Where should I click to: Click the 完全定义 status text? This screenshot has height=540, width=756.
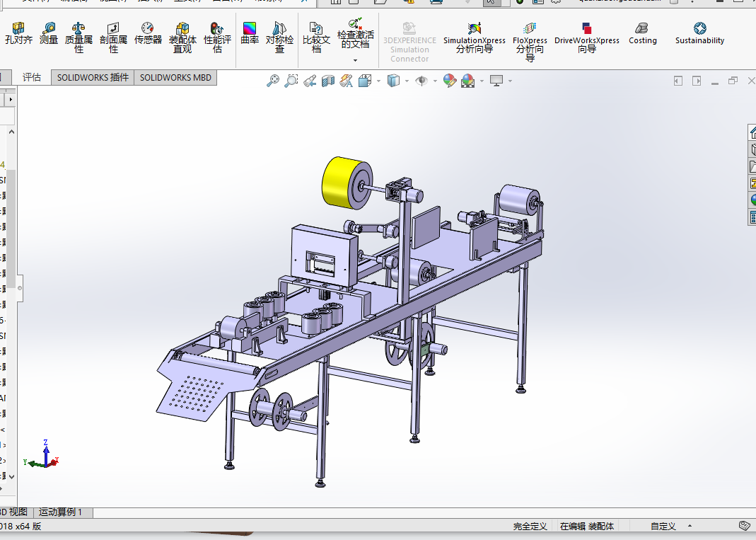[530, 527]
